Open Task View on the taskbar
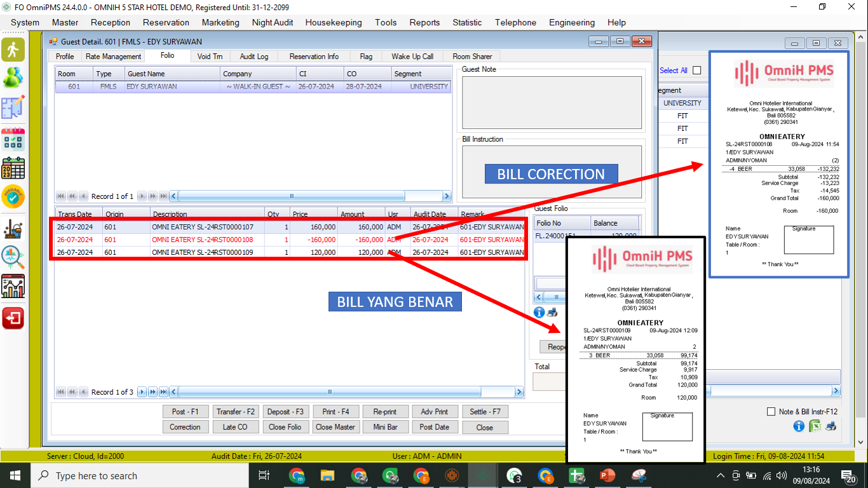The height and width of the screenshot is (488, 868). coord(264,475)
